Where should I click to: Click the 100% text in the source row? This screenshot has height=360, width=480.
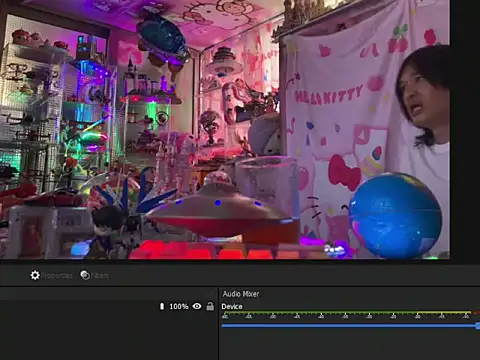click(x=179, y=306)
